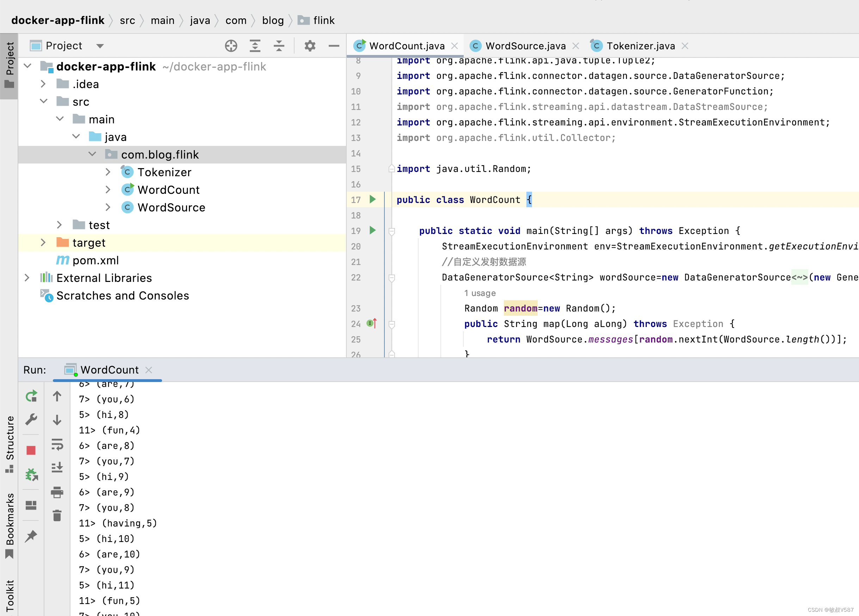Toggle the Bookmarks tool window sidebar button
859x616 pixels.
(x=9, y=525)
